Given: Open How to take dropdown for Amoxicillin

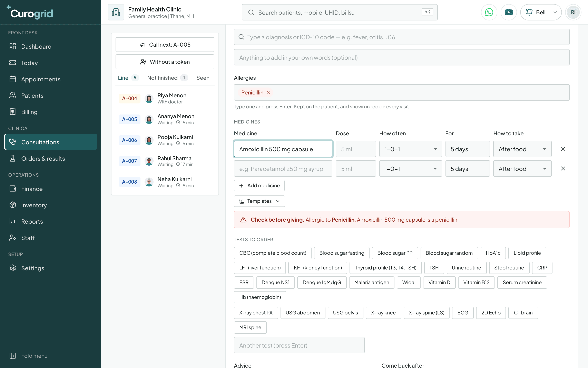Looking at the screenshot, I should [522, 149].
